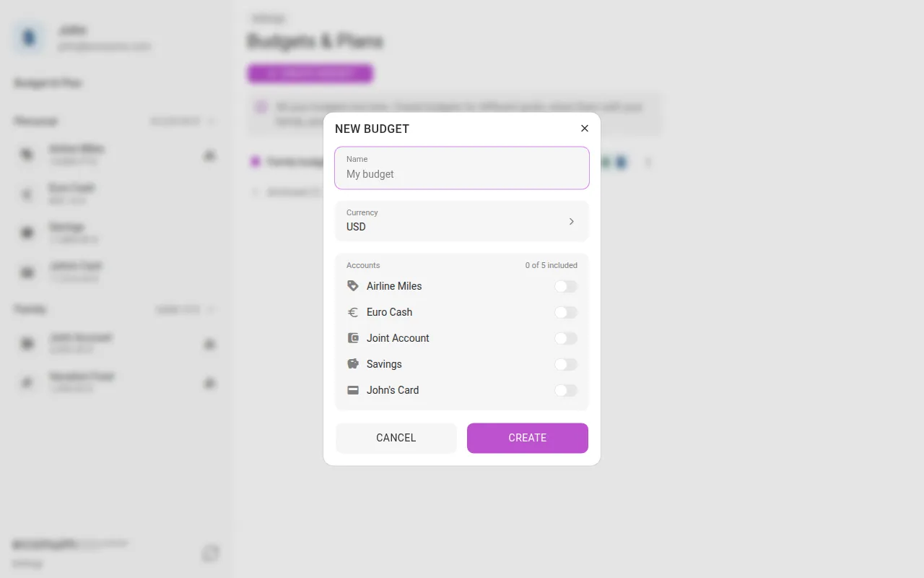Click the Airline Miles tag icon
Image resolution: width=924 pixels, height=578 pixels.
tap(353, 286)
